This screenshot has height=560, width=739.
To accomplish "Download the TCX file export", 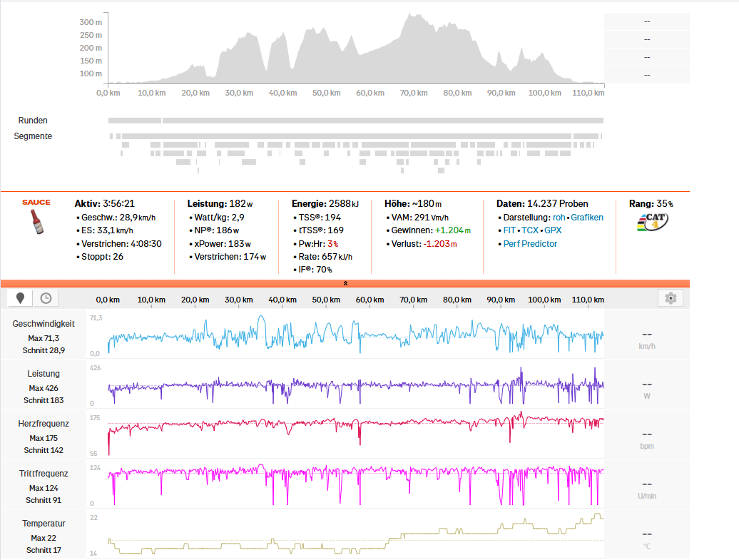I will (530, 230).
